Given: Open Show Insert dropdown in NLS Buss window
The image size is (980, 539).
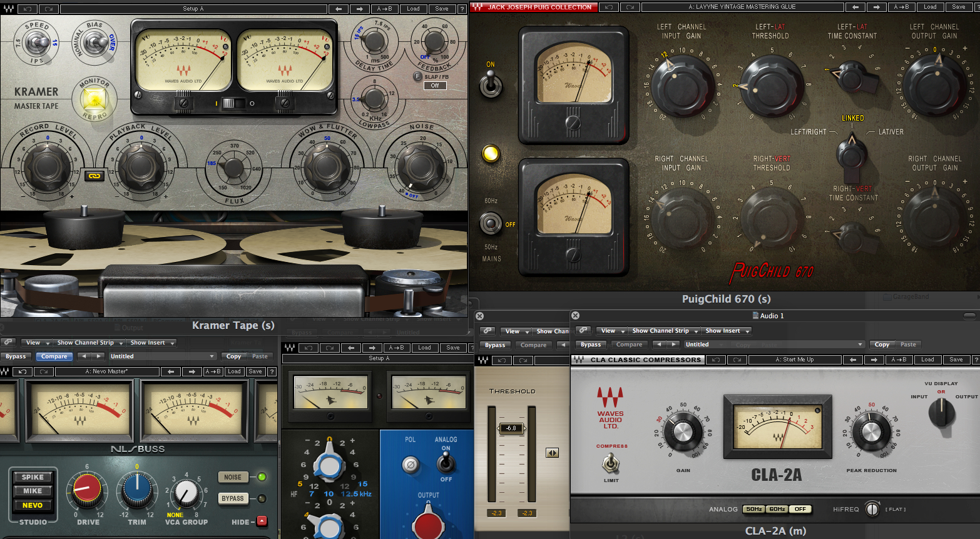Looking at the screenshot, I should pos(151,343).
